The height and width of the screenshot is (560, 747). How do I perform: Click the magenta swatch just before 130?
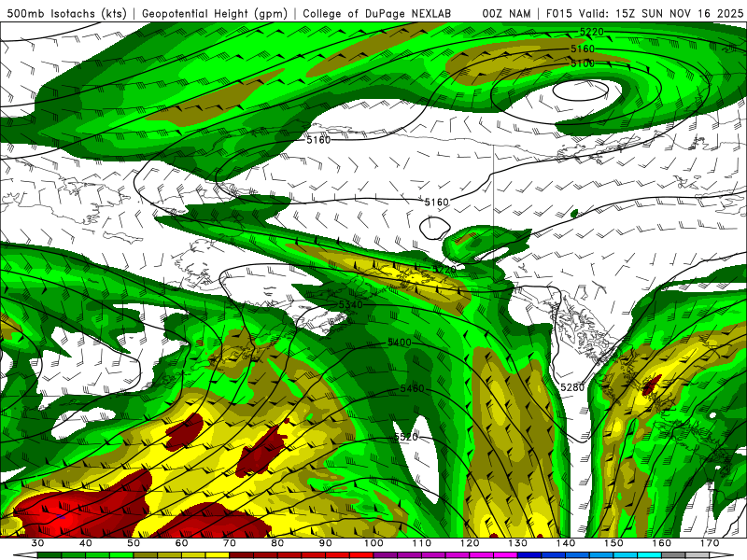pos(505,555)
